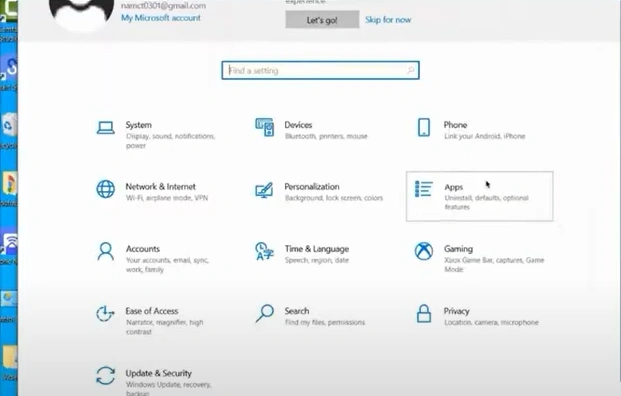The image size is (621, 396).
Task: Open the Search magnifier category icon
Action: [265, 313]
